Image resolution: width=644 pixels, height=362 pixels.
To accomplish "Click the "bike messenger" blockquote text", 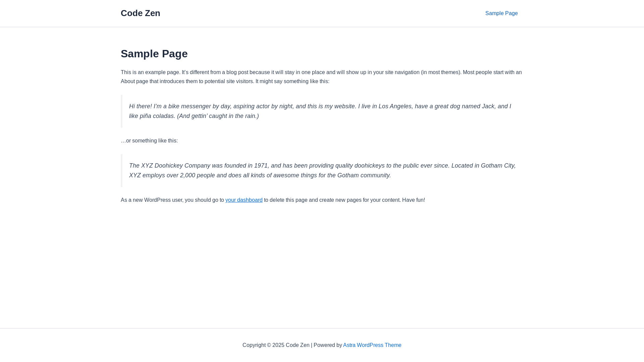I will tap(320, 111).
